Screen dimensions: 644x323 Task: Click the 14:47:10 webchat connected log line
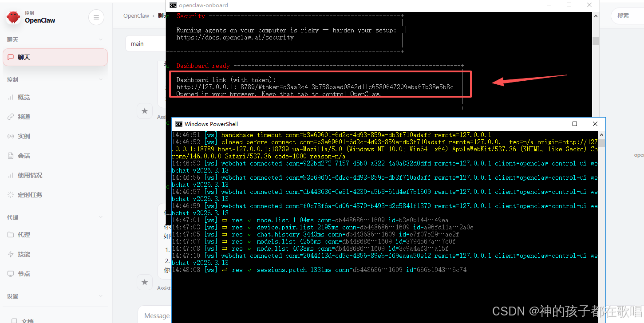(x=384, y=259)
